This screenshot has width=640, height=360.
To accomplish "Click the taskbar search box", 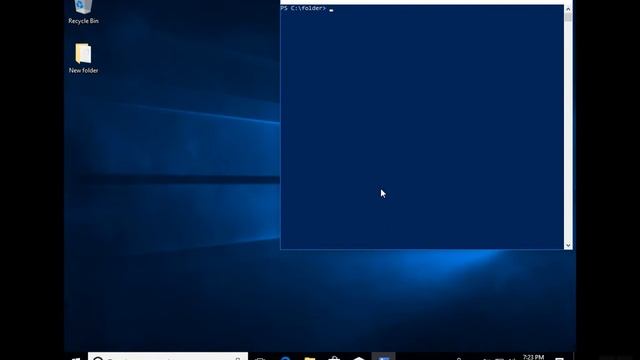I will [168, 356].
